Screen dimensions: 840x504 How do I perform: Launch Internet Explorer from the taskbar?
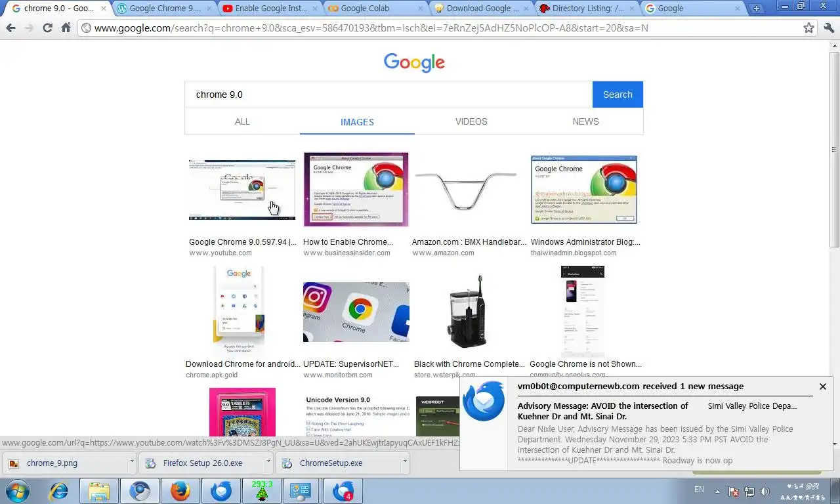coord(59,491)
